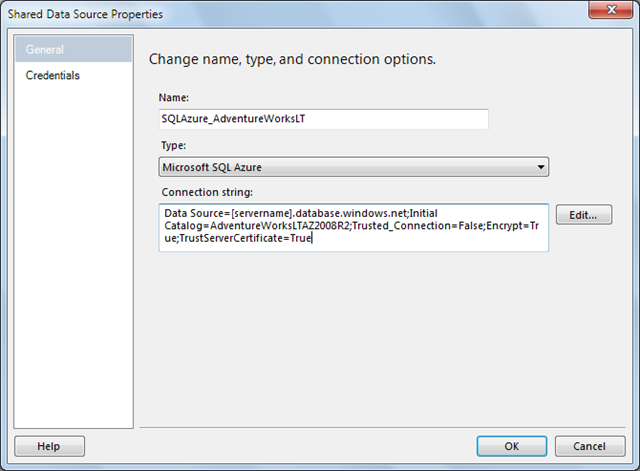Open the Credentials page
The width and height of the screenshot is (640, 471).
[x=53, y=76]
